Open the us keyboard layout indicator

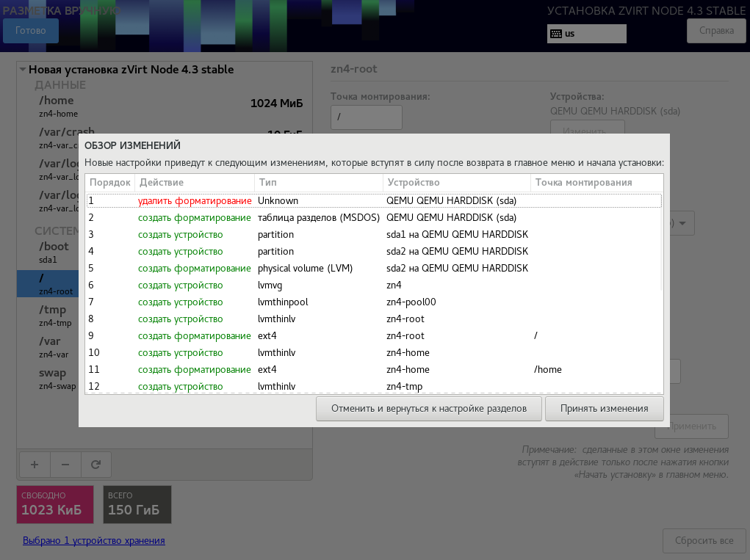pos(586,34)
